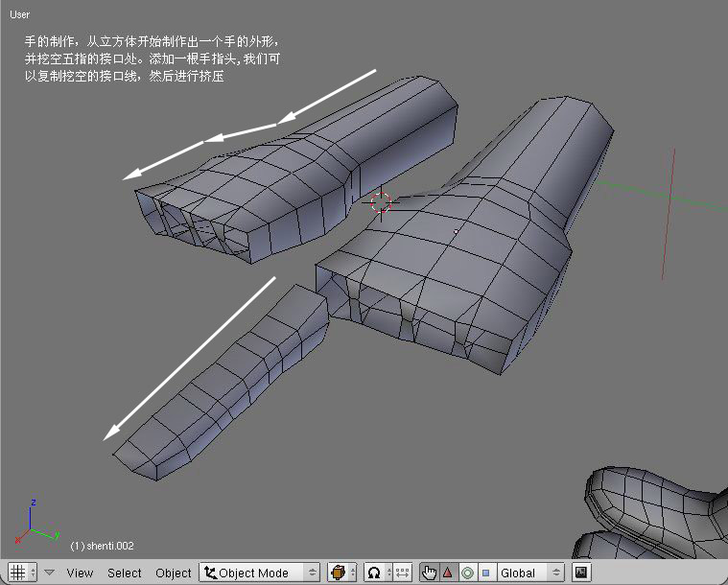
Task: Enable the rotate manipulator circle icon
Action: (467, 573)
